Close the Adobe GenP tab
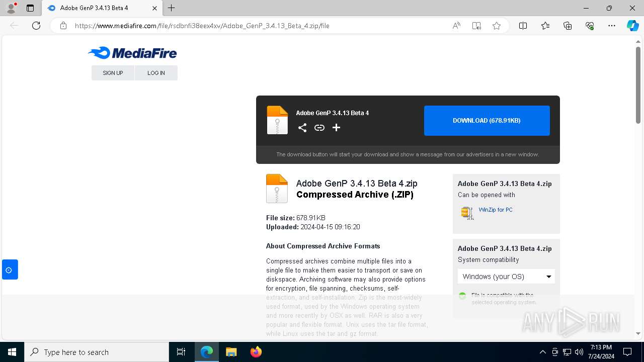644x362 pixels. pyautogui.click(x=155, y=8)
